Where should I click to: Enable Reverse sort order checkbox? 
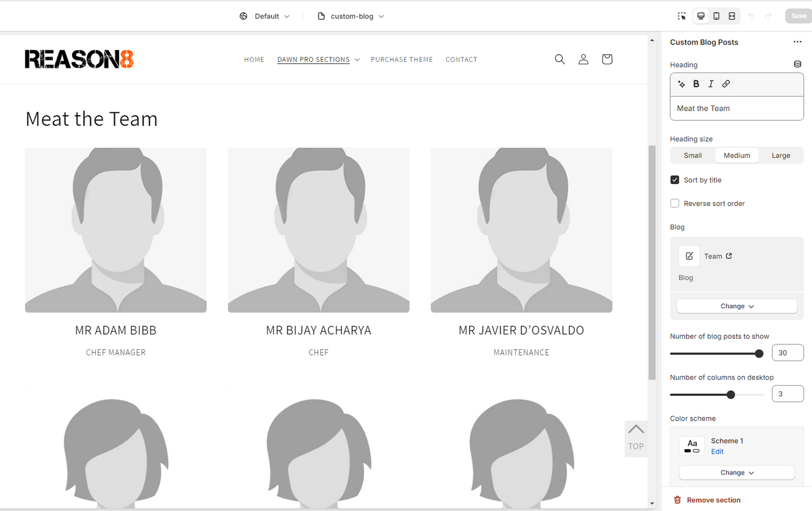point(675,204)
